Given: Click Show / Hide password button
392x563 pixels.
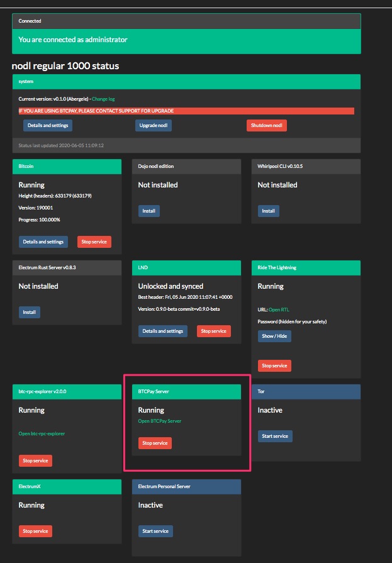Looking at the screenshot, I should [x=274, y=336].
